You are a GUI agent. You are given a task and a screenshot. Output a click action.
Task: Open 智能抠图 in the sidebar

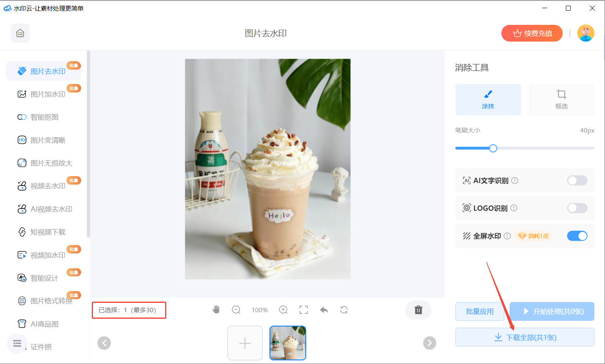click(x=44, y=117)
